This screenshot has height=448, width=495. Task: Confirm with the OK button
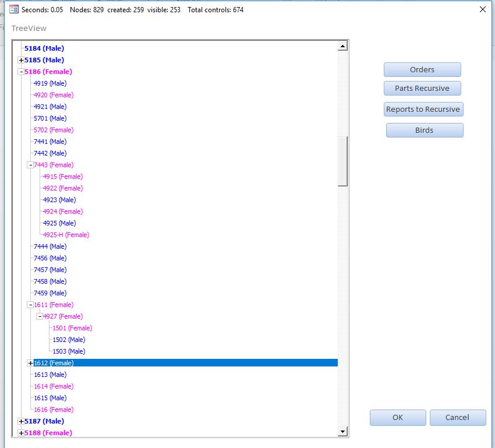click(x=398, y=417)
